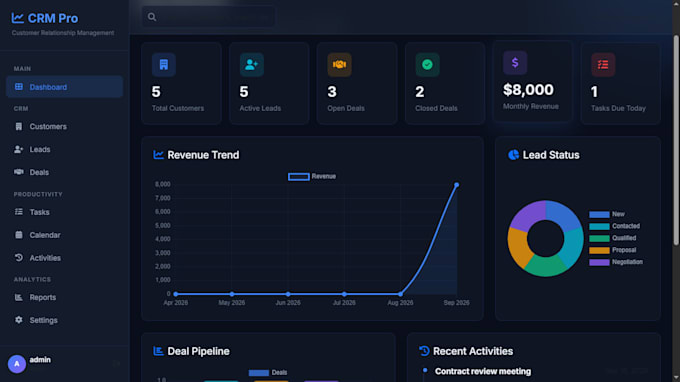
Task: Toggle the Revenue legend box in chart
Action: [299, 176]
